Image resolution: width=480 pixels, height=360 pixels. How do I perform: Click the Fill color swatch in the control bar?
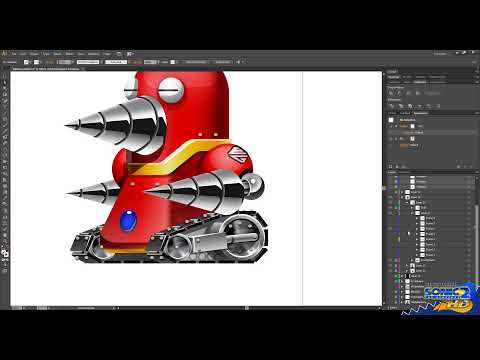[x=27, y=62]
